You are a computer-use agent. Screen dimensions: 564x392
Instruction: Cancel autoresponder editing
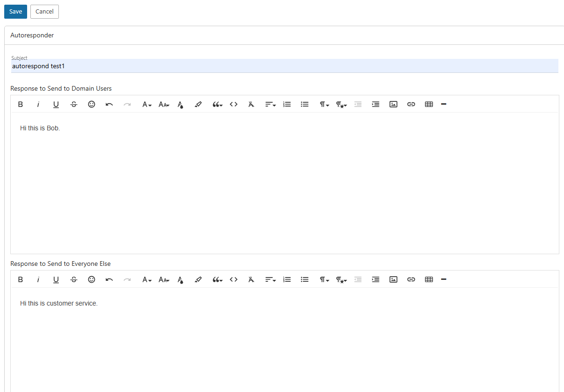click(x=44, y=12)
